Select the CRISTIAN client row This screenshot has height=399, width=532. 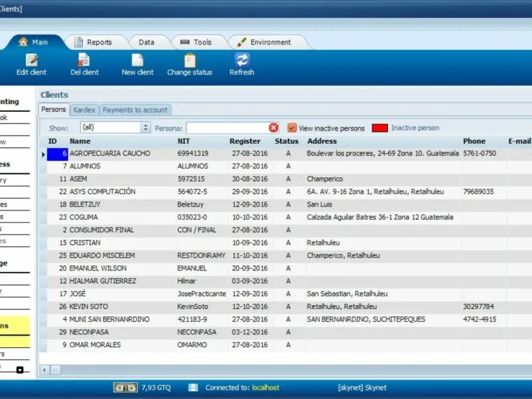(x=285, y=243)
